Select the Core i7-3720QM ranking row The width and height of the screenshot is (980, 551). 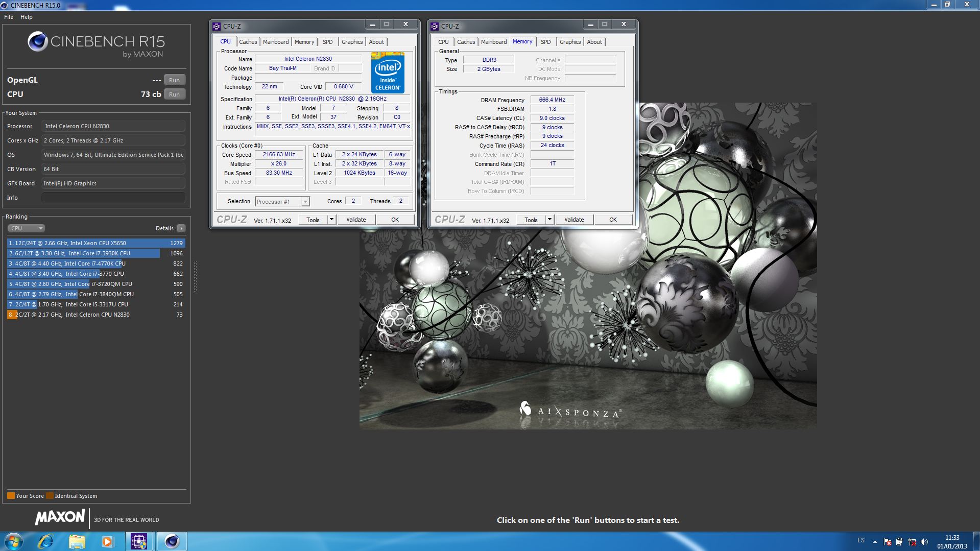coord(96,284)
